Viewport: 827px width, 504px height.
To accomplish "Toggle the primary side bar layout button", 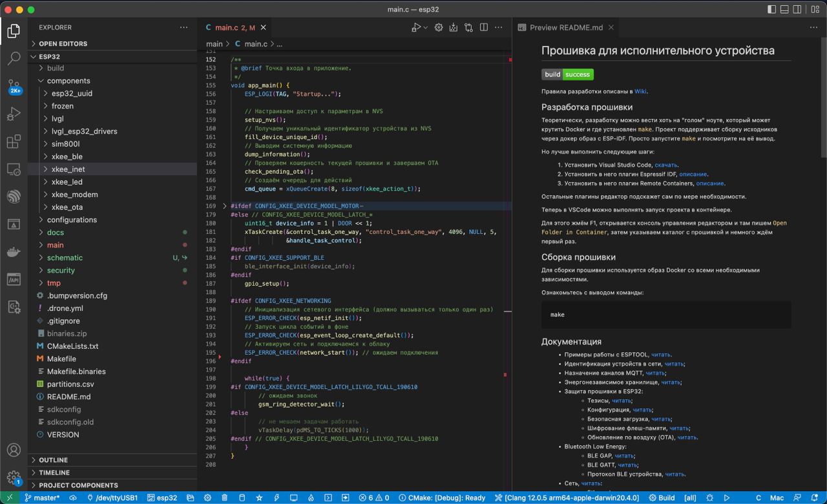I will [x=771, y=10].
